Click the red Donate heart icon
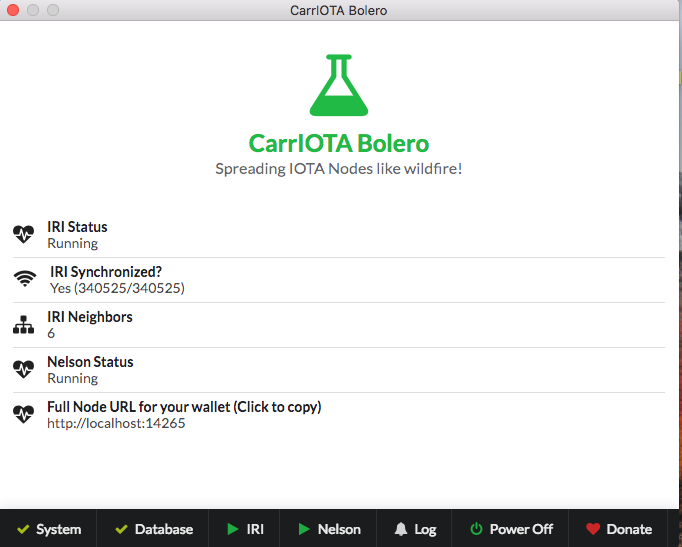The height and width of the screenshot is (547, 682). (593, 529)
